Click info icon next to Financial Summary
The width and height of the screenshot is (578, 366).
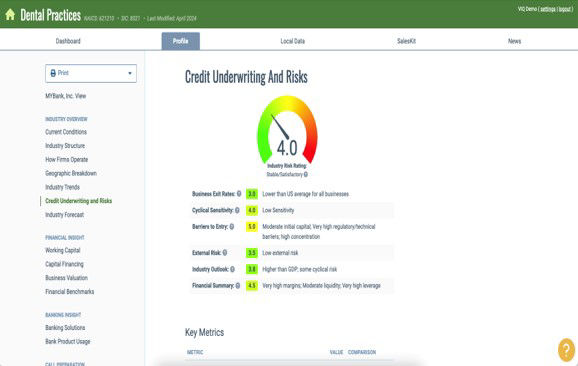[x=237, y=285]
